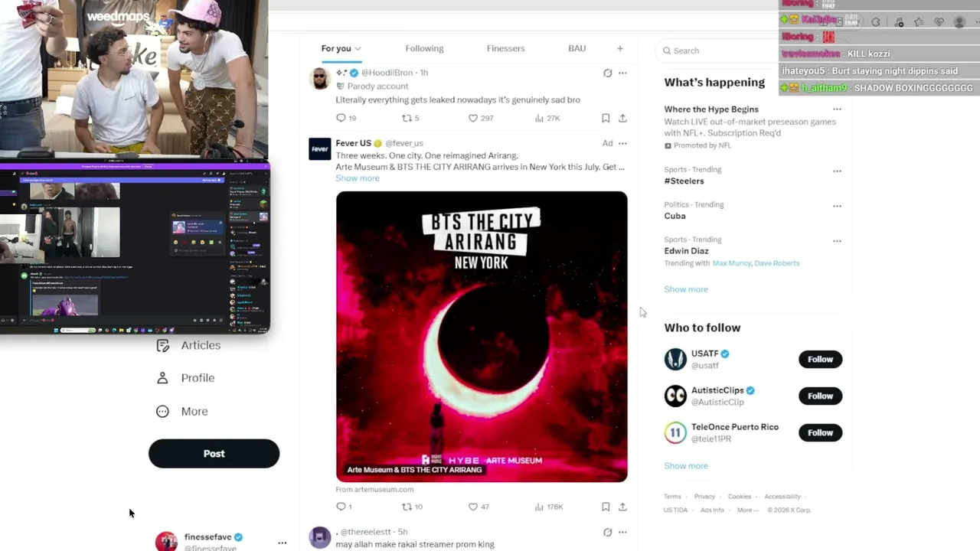Open the Max Muncy trend link
The width and height of the screenshot is (980, 551).
pos(731,263)
